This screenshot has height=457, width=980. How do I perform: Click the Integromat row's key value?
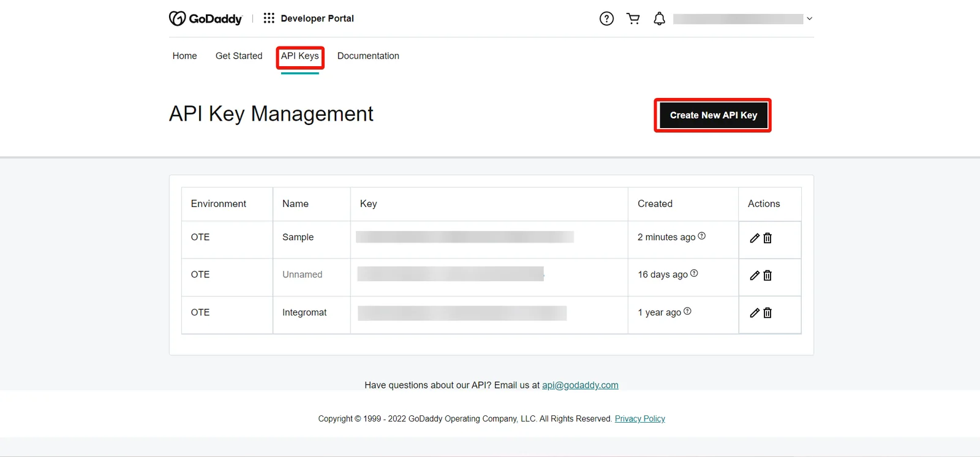coord(462,313)
